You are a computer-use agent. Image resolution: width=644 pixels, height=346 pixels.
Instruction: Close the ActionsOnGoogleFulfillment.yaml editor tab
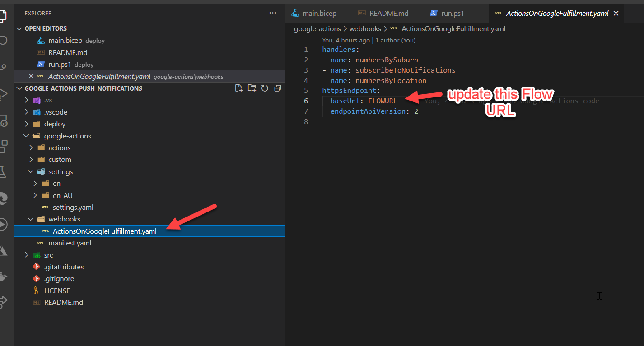[x=616, y=14]
